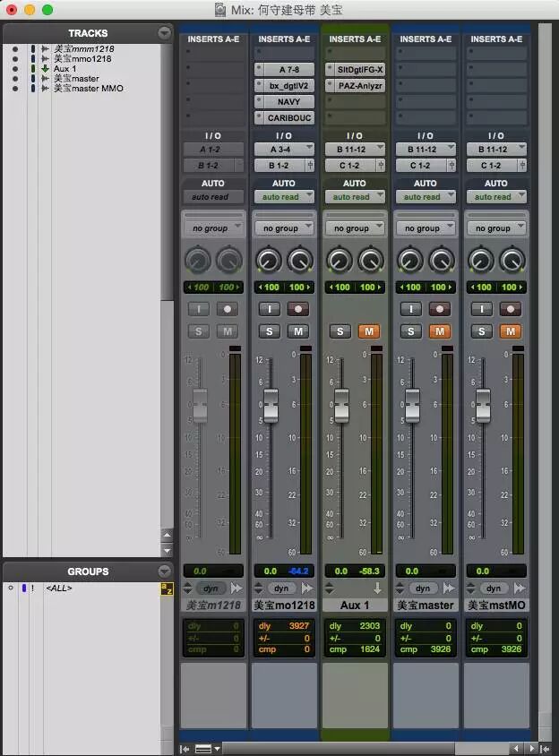The height and width of the screenshot is (756, 559).
Task: Click Tracks list scroll down arrow
Action: (167, 550)
